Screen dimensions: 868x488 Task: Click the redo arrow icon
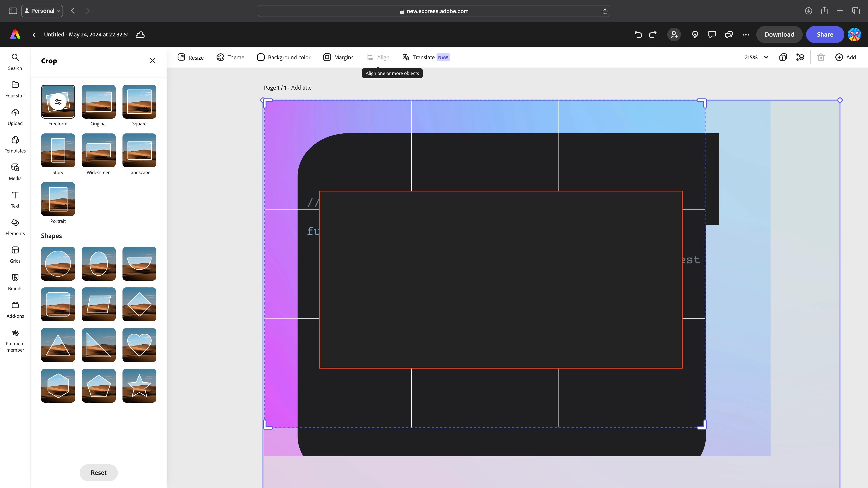point(653,34)
